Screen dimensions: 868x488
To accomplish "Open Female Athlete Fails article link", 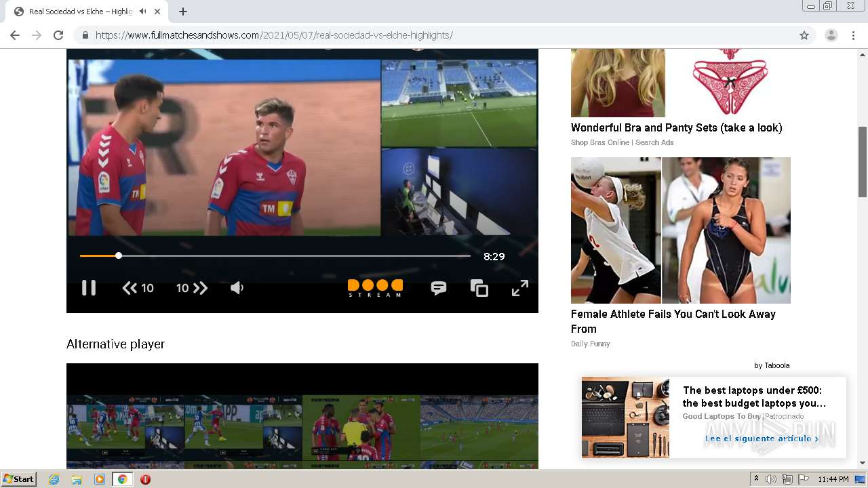I will click(x=673, y=321).
